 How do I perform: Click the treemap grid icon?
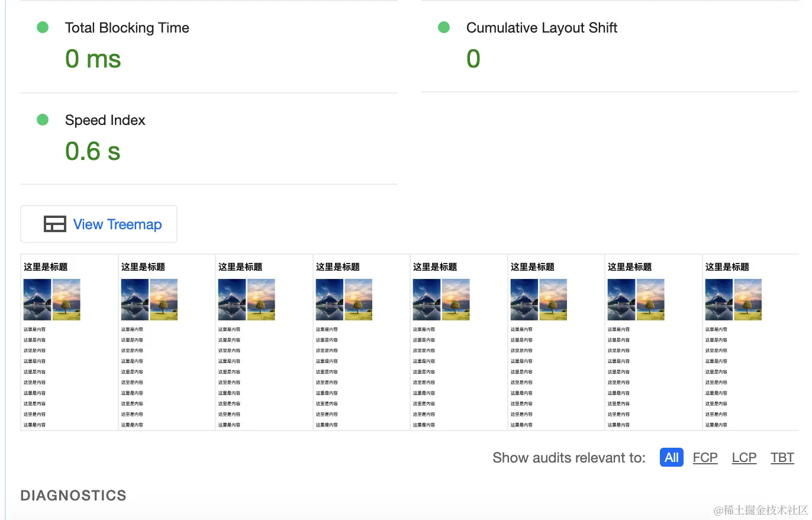point(54,224)
